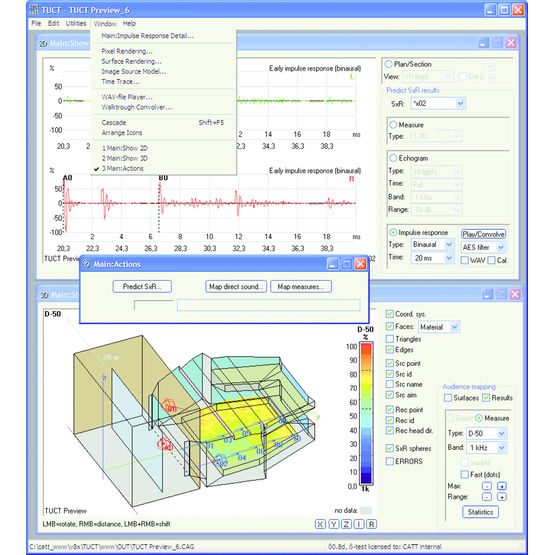Check the audience mapping Surfaces checkbox
The height and width of the screenshot is (555, 555).
[448, 398]
